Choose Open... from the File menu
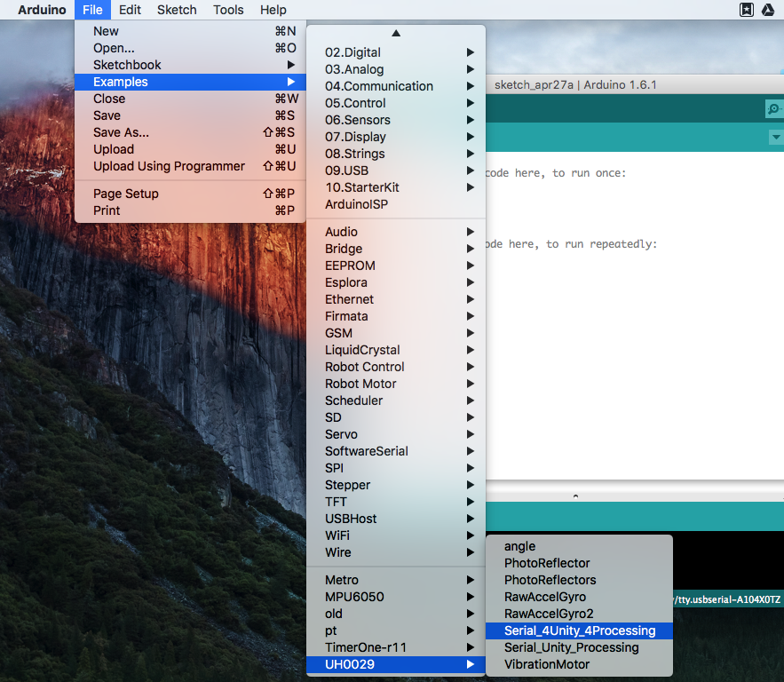This screenshot has height=682, width=784. (x=190, y=48)
